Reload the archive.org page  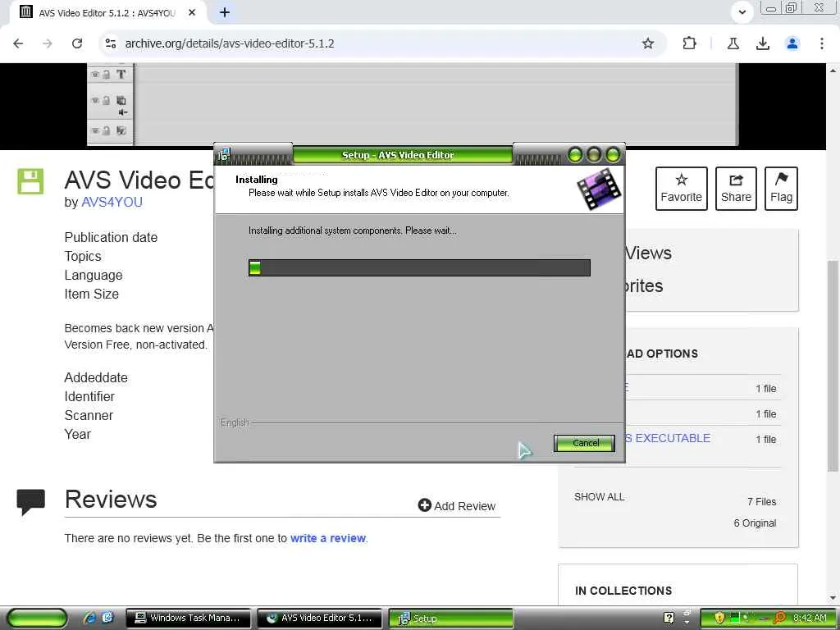click(77, 43)
